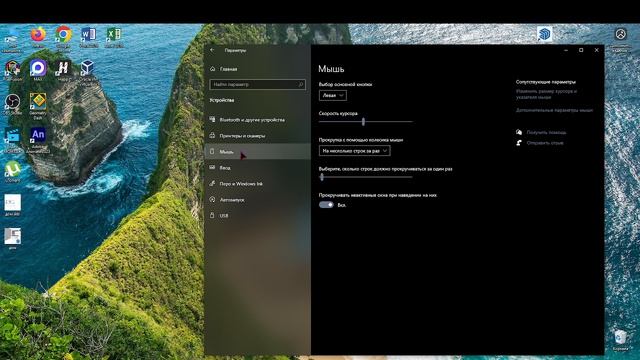The height and width of the screenshot is (360, 640).
Task: Click into the Найти параметр search field
Action: (x=257, y=84)
